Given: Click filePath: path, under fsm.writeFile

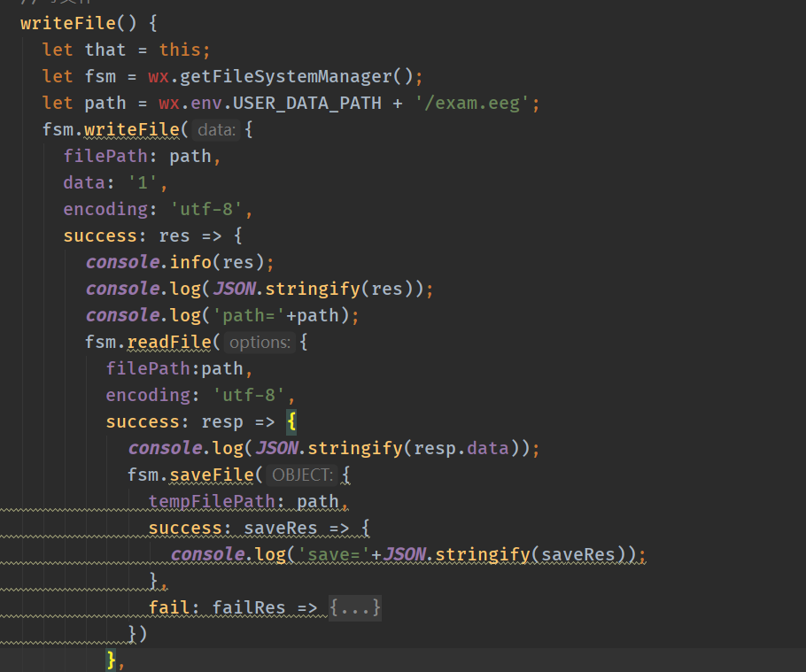Looking at the screenshot, I should 142,157.
